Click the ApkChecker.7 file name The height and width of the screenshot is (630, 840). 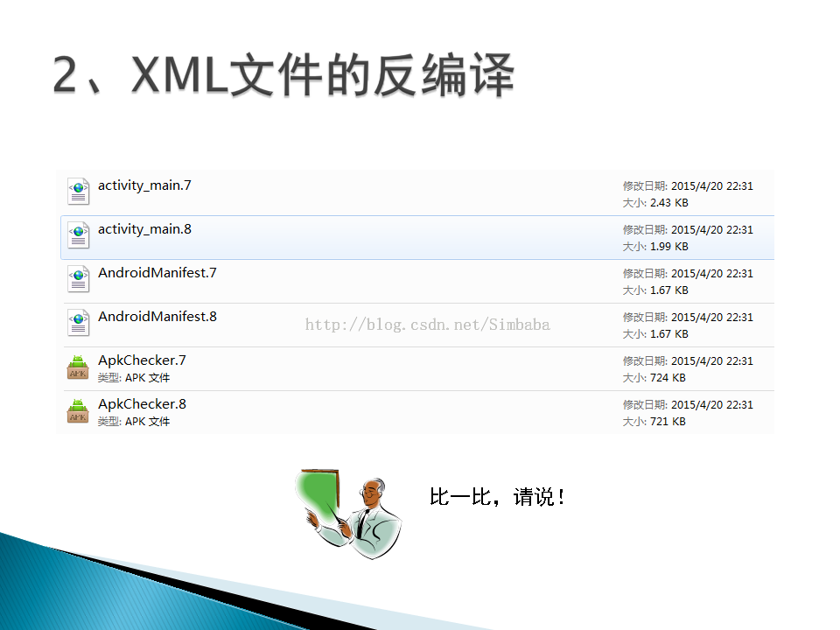tap(142, 360)
